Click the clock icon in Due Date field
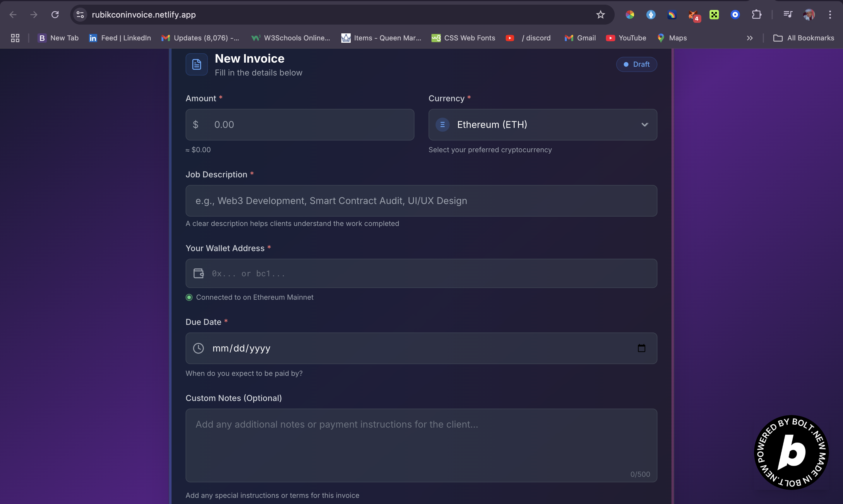The width and height of the screenshot is (843, 504). 198,348
